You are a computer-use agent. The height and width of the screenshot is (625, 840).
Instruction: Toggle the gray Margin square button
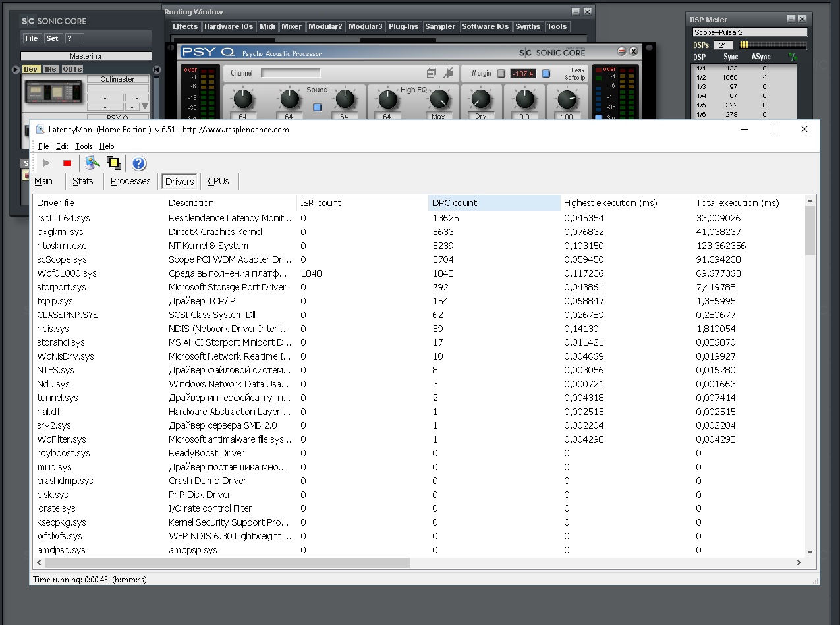coord(501,73)
